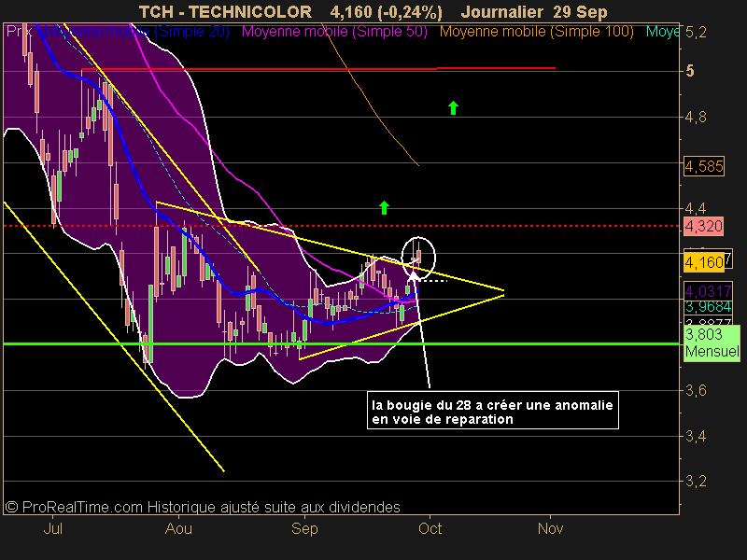Click the cyan 3,9684 value label
747x560 pixels.
tap(708, 307)
